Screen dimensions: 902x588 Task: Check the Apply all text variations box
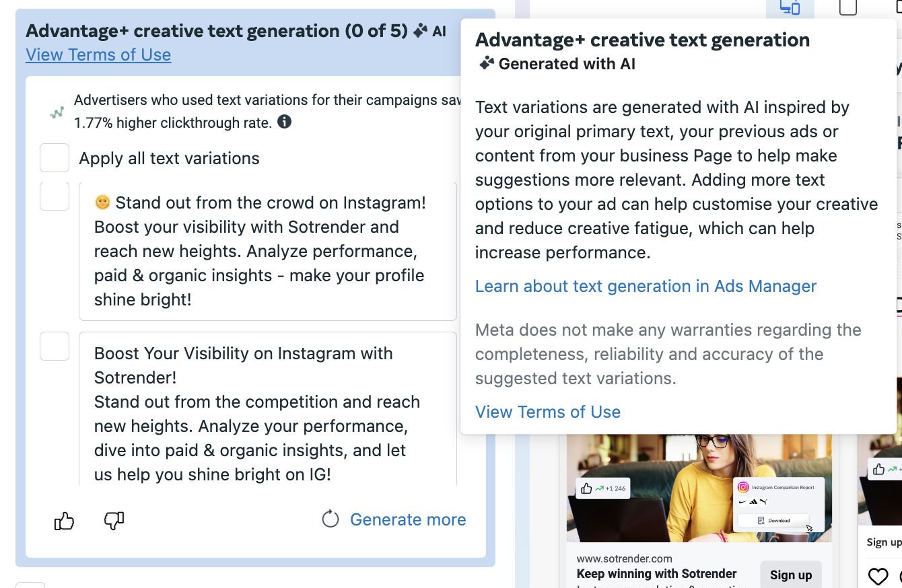click(55, 158)
